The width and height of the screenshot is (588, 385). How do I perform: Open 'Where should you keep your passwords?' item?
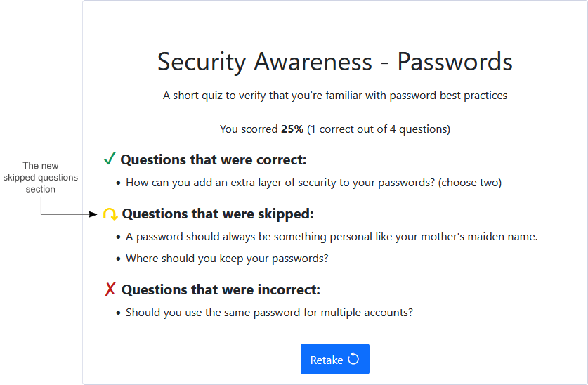coord(227,258)
